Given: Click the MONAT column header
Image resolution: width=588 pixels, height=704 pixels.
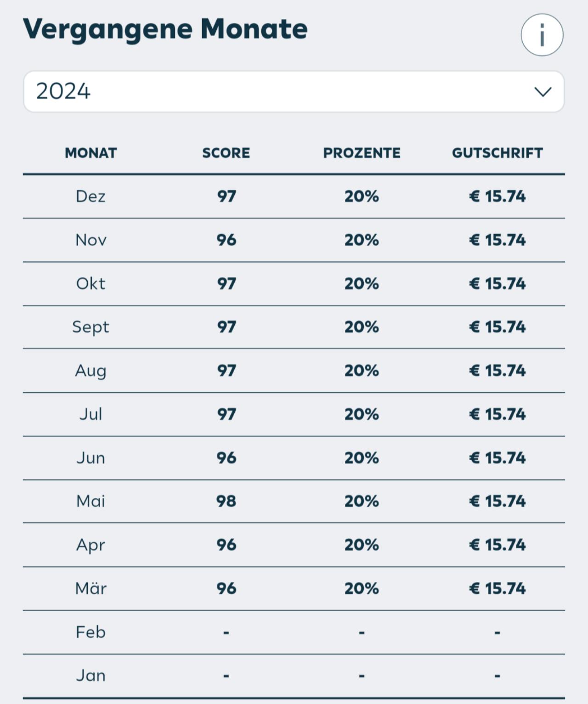Looking at the screenshot, I should [x=91, y=153].
